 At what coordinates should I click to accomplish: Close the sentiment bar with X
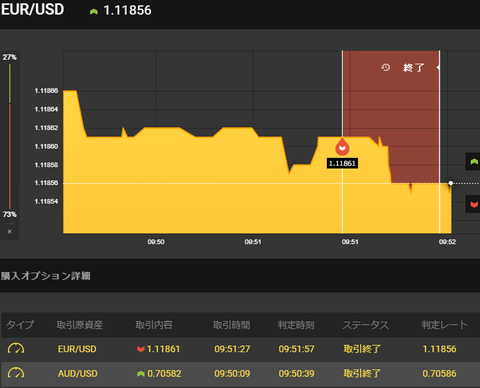click(x=10, y=231)
